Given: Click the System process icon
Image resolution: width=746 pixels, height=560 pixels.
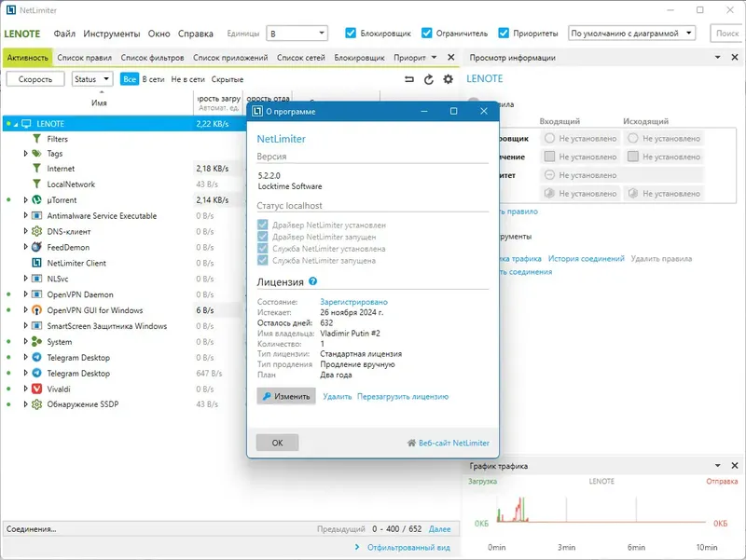Looking at the screenshot, I should pyautogui.click(x=36, y=342).
